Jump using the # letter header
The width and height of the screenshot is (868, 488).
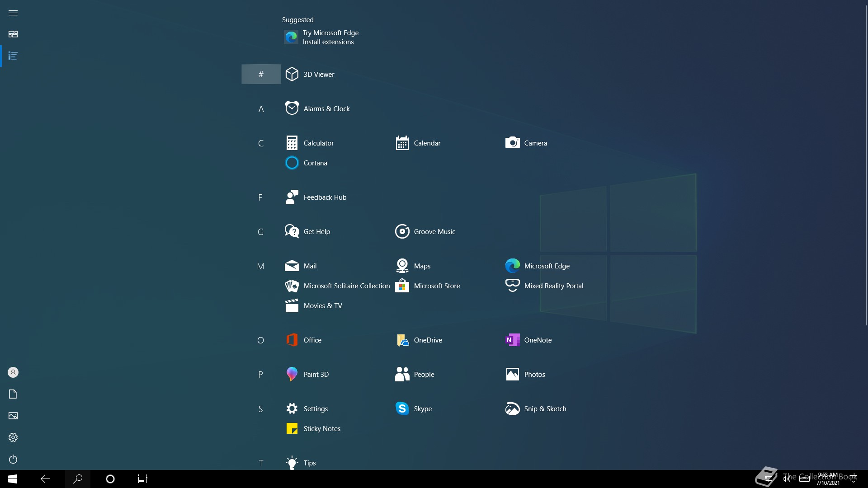[261, 74]
